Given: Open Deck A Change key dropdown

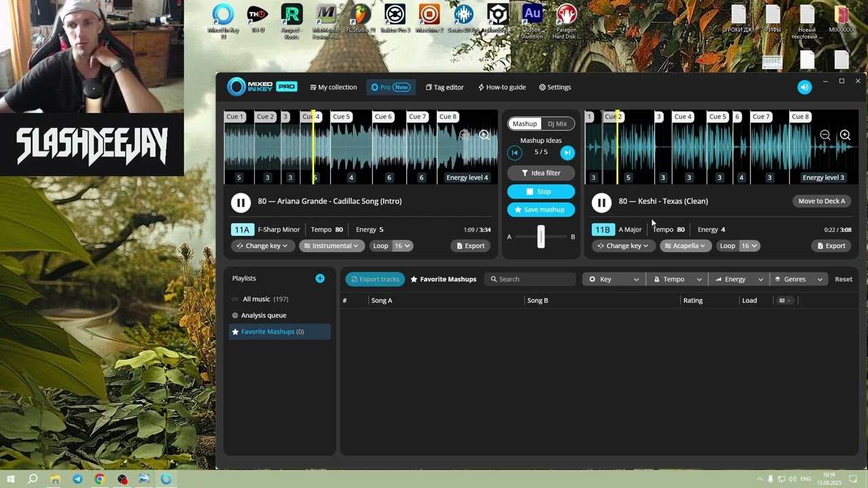Looking at the screenshot, I should pos(262,246).
